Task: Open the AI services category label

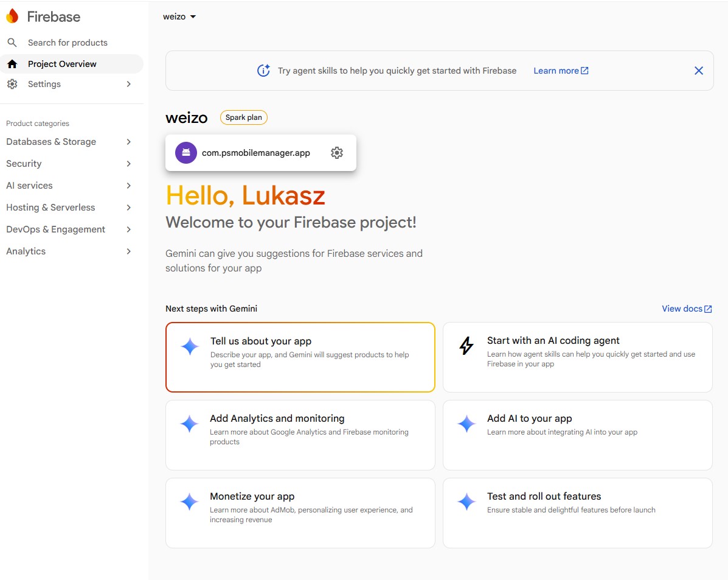Action: point(29,186)
